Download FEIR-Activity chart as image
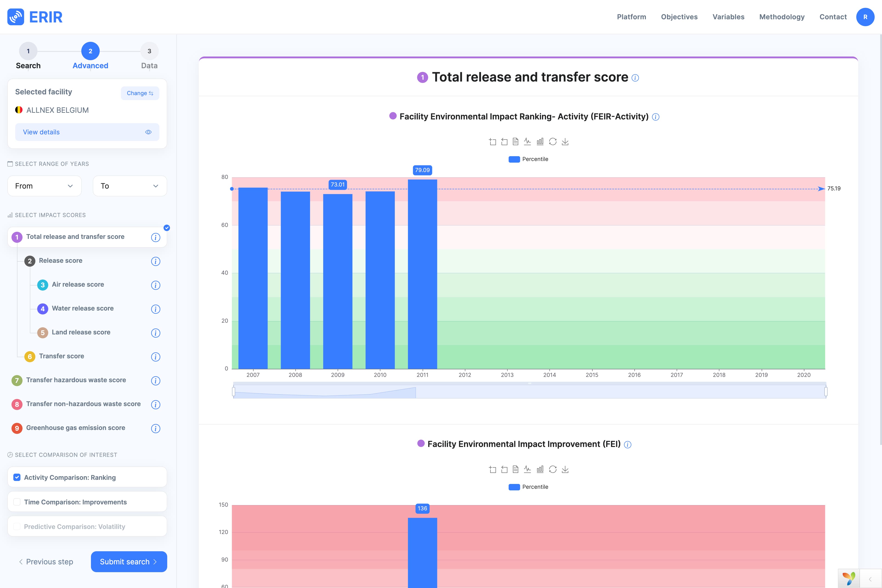882x588 pixels. pyautogui.click(x=565, y=141)
